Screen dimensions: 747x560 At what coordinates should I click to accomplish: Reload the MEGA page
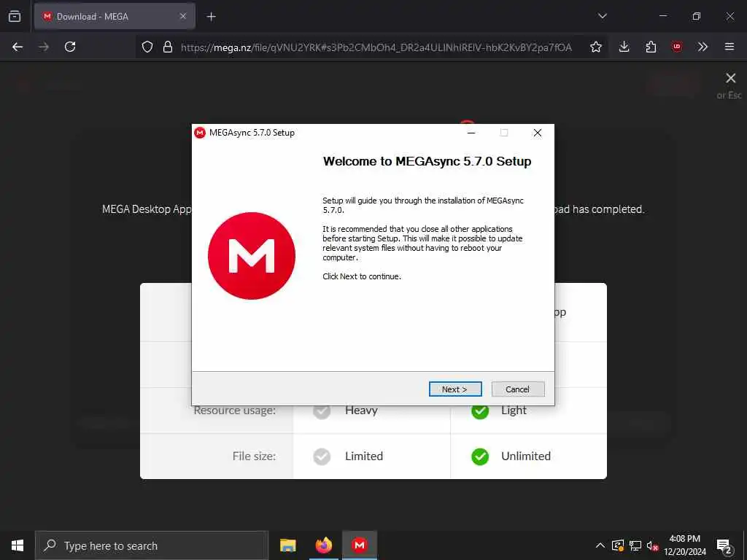pos(70,47)
